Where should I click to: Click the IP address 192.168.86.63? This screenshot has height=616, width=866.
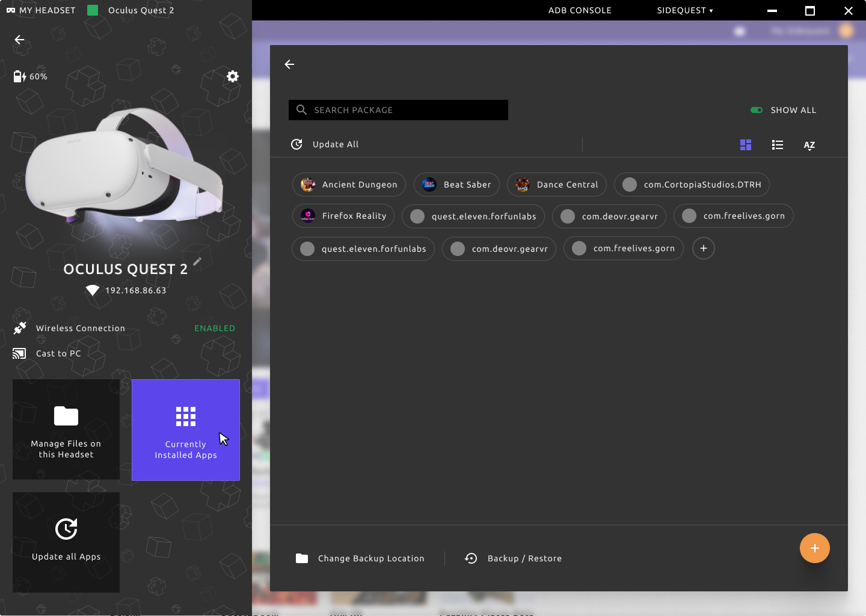pyautogui.click(x=136, y=290)
